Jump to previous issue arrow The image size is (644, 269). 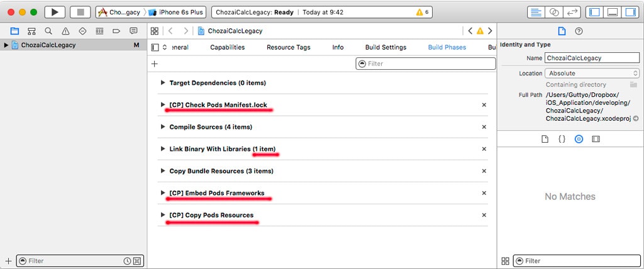pyautogui.click(x=470, y=31)
